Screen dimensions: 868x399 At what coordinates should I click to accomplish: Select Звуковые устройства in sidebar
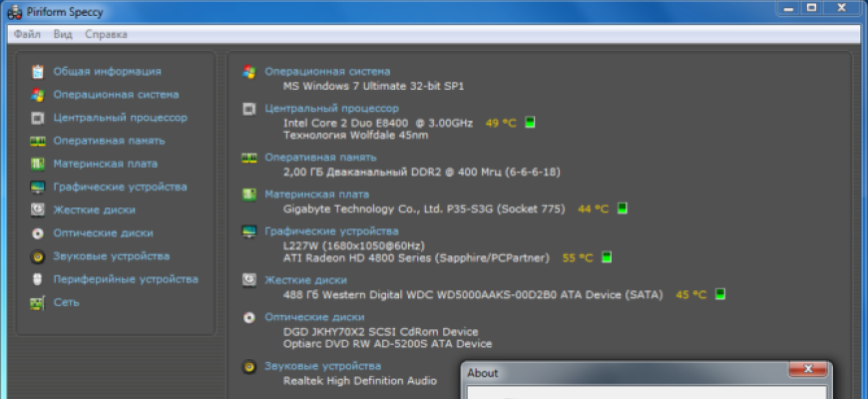tap(112, 256)
